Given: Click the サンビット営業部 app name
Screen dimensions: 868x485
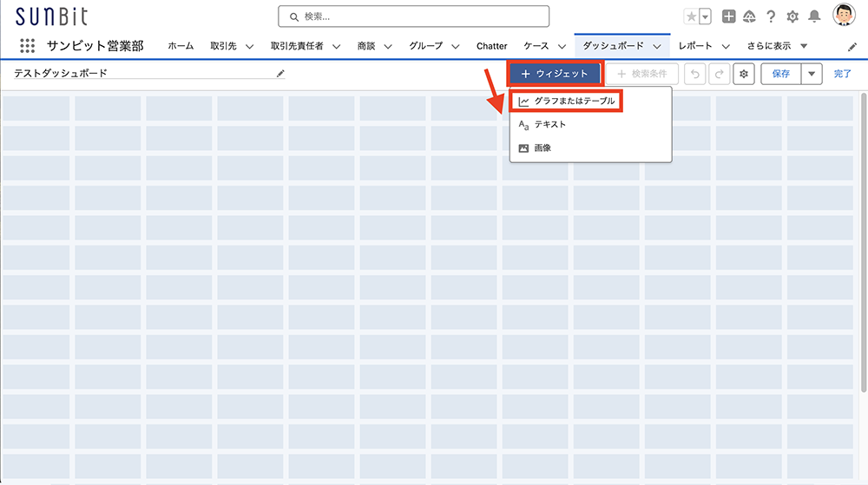Looking at the screenshot, I should pyautogui.click(x=95, y=46).
